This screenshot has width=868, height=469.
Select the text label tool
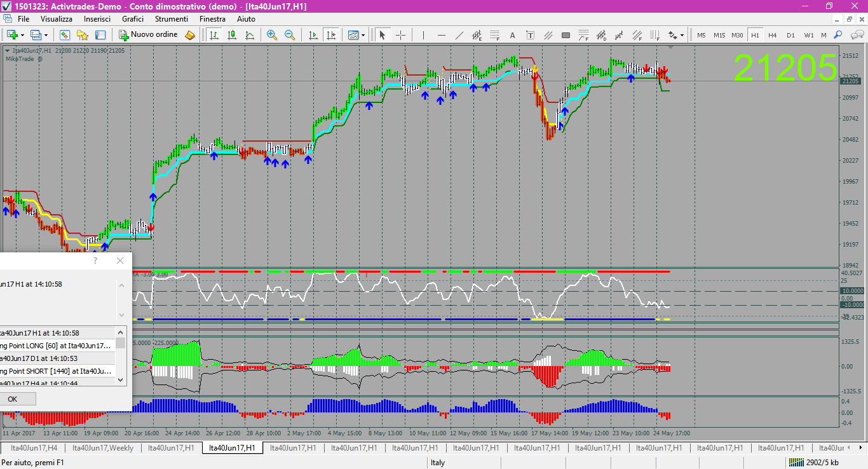[x=530, y=35]
